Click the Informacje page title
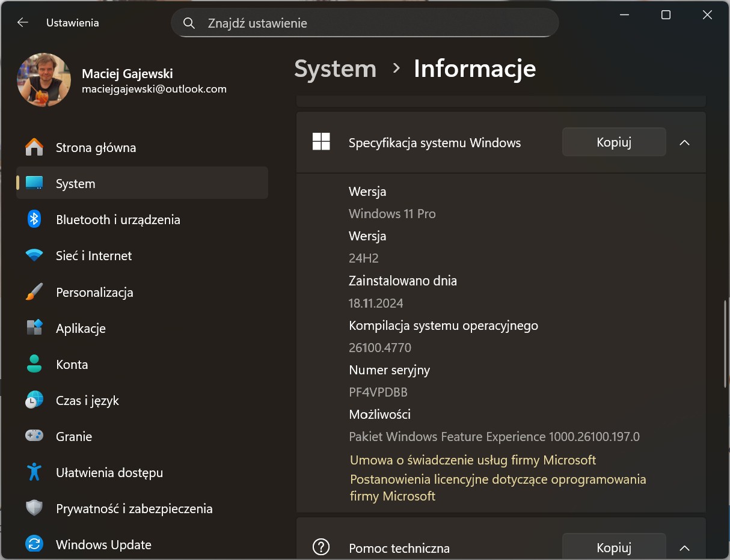This screenshot has height=560, width=730. 474,68
